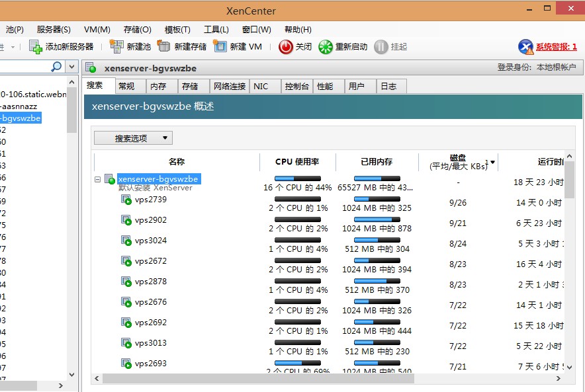
Task: Open the sidebar search dropdown arrow
Action: pos(71,67)
